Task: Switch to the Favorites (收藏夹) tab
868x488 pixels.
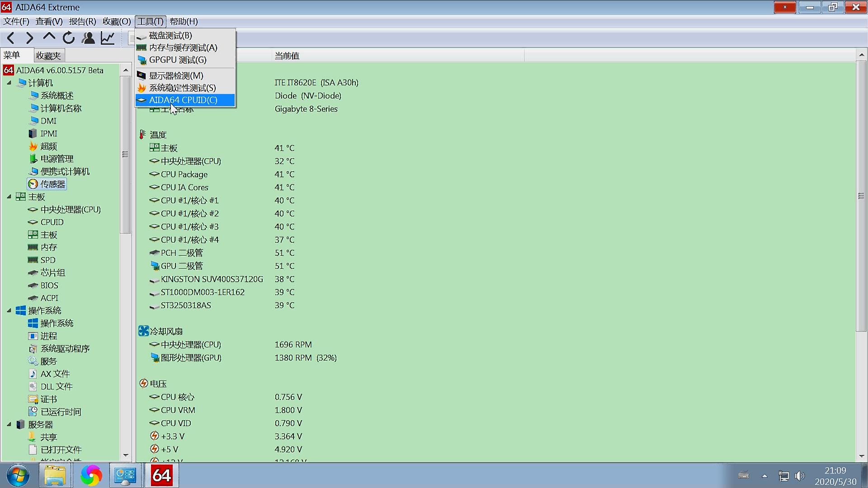Action: (x=48, y=56)
